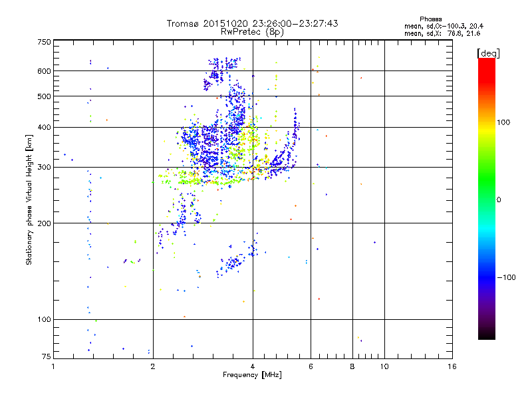This screenshot has width=532, height=399.
Task: Click the 'Phases' header text
Action: coord(430,19)
